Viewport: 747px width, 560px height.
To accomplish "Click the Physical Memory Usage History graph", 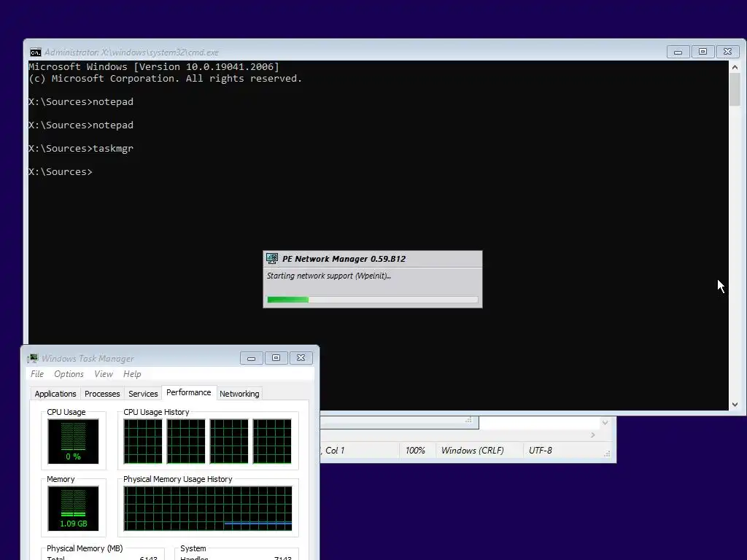I will 208,508.
